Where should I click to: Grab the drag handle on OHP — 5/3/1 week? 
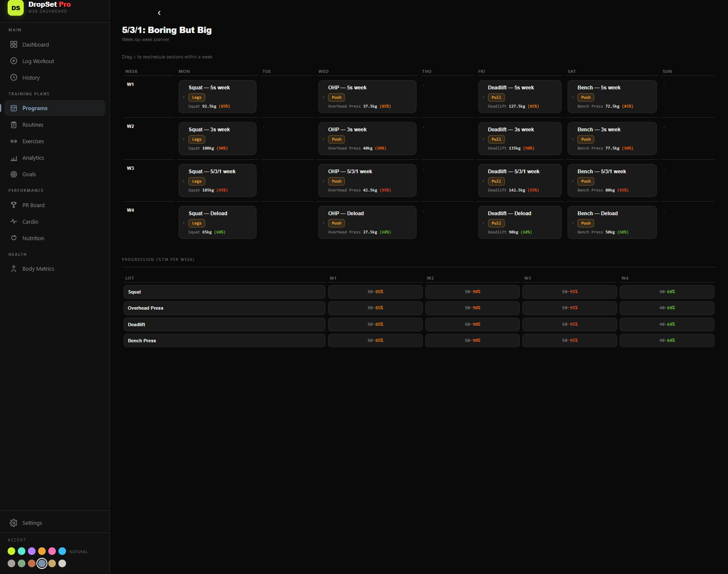[323, 181]
